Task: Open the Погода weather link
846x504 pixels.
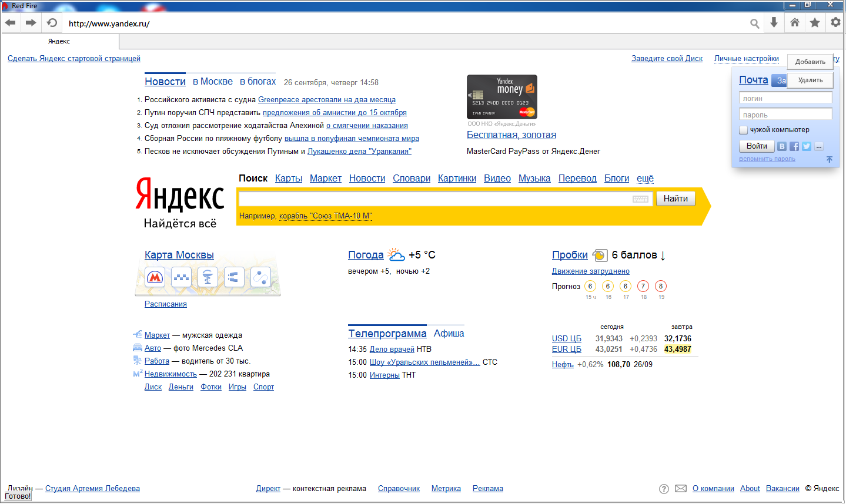Action: (x=366, y=255)
